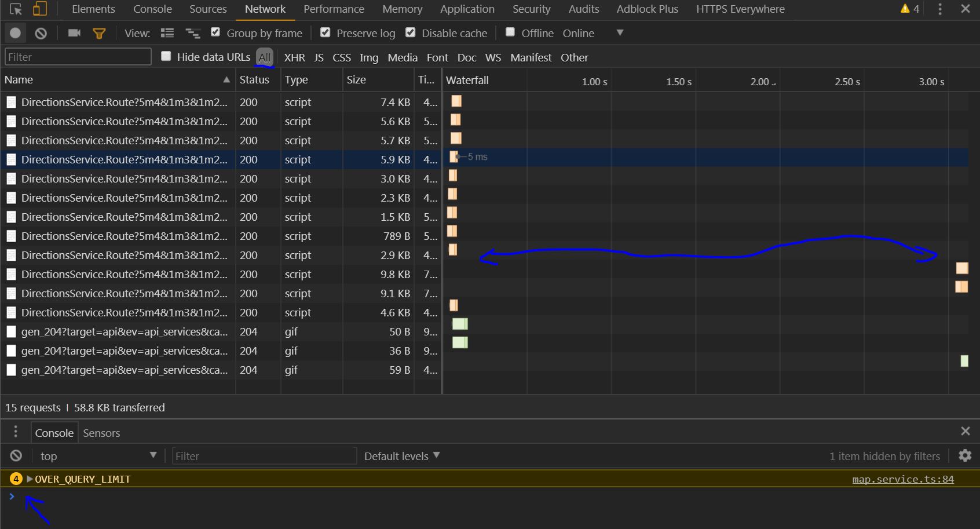Open console settings gear
The width and height of the screenshot is (980, 529).
click(x=965, y=455)
